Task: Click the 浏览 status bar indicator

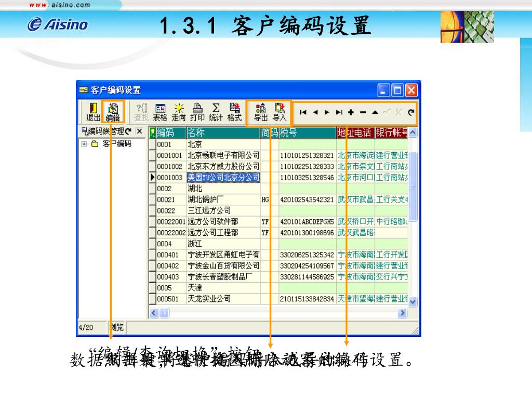Action: point(117,327)
